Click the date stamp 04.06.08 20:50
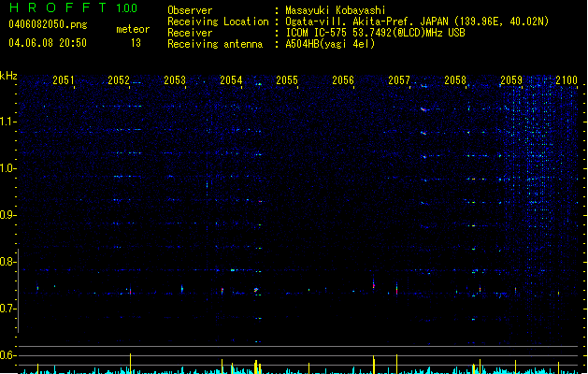 point(48,43)
